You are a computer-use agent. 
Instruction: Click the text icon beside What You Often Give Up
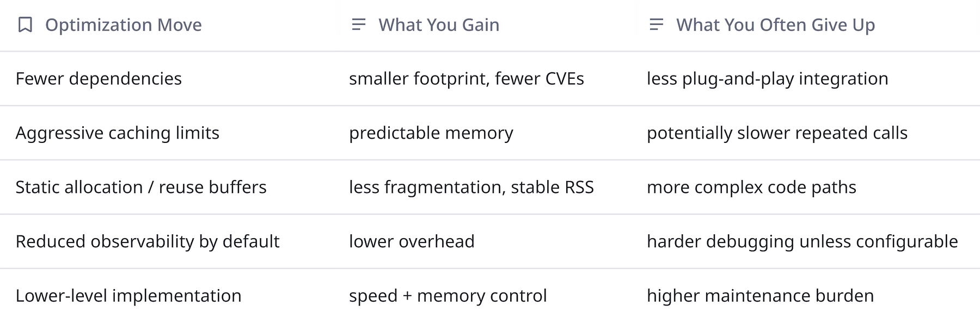(x=657, y=25)
